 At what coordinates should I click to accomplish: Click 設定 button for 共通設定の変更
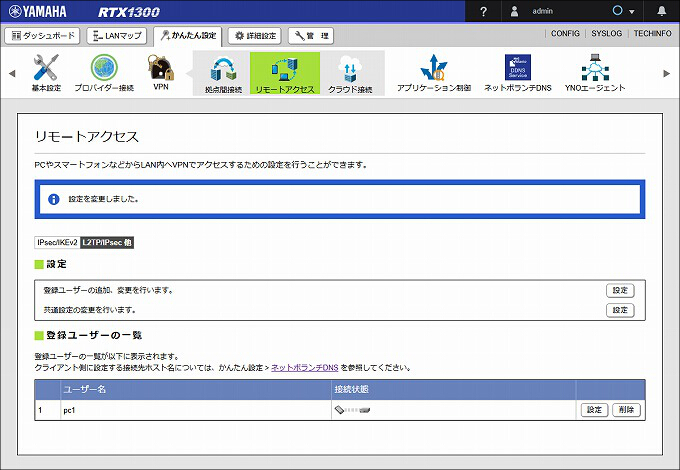click(x=620, y=310)
